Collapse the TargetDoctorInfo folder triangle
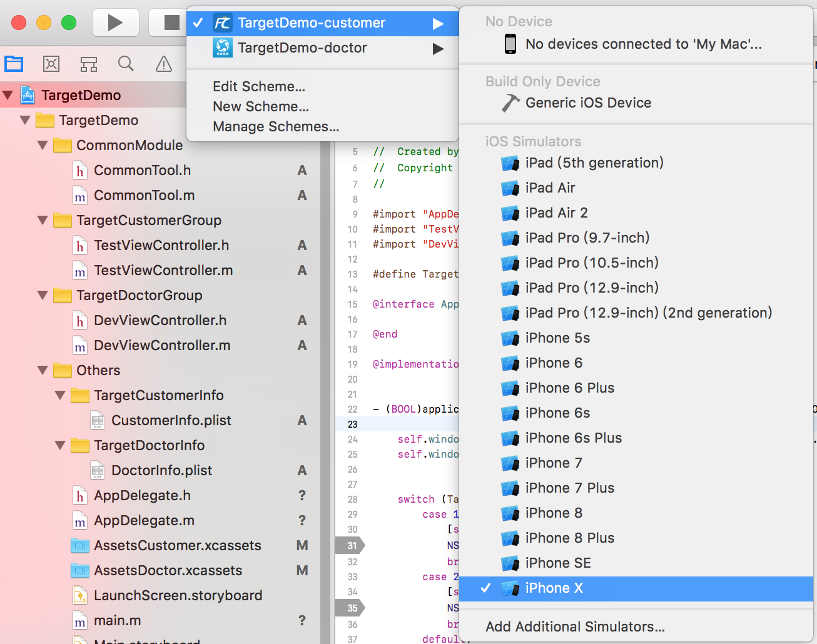 coord(61,445)
